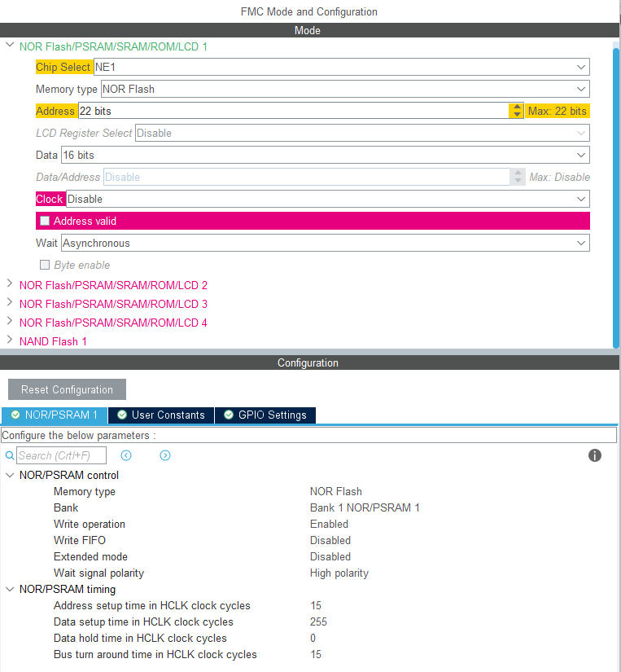Click the Configuration section header
The height and width of the screenshot is (672, 621).
click(x=308, y=362)
